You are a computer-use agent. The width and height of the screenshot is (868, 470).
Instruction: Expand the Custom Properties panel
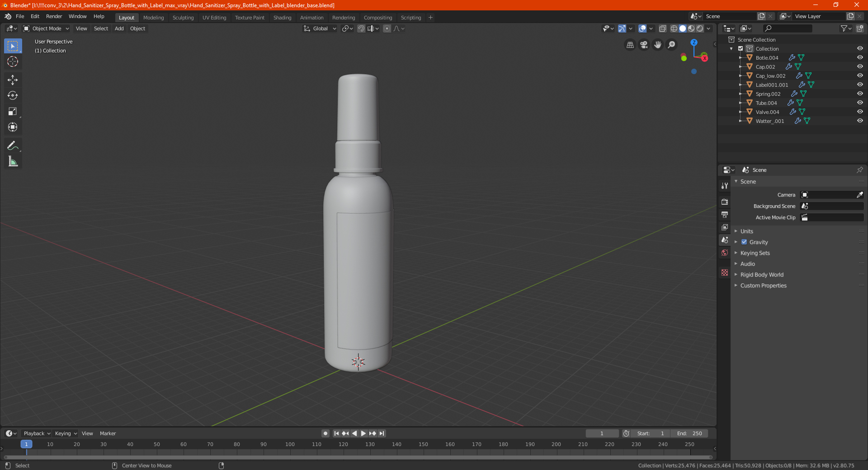coord(763,286)
